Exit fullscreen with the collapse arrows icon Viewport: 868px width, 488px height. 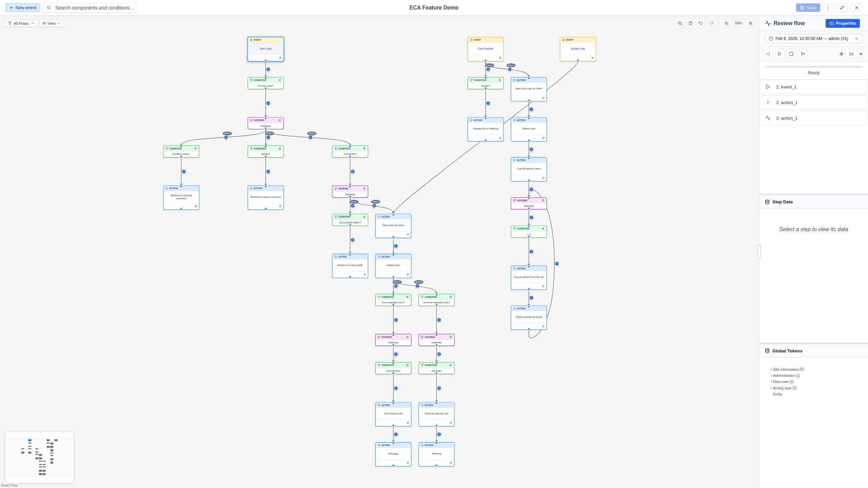(x=842, y=8)
